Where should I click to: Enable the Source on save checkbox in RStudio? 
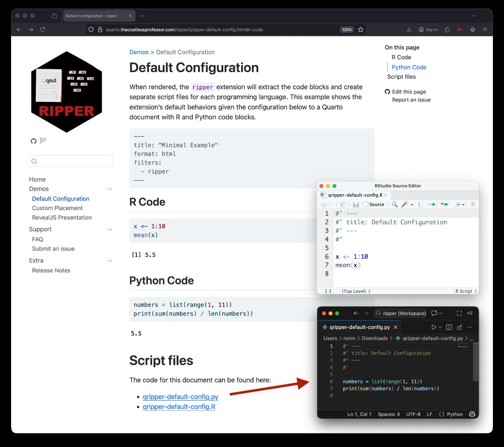click(x=365, y=204)
